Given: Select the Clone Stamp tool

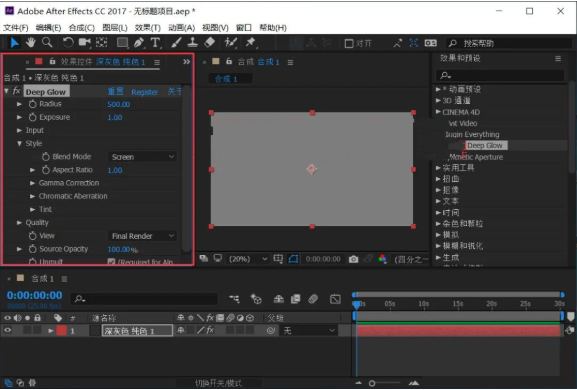Looking at the screenshot, I should tap(192, 43).
